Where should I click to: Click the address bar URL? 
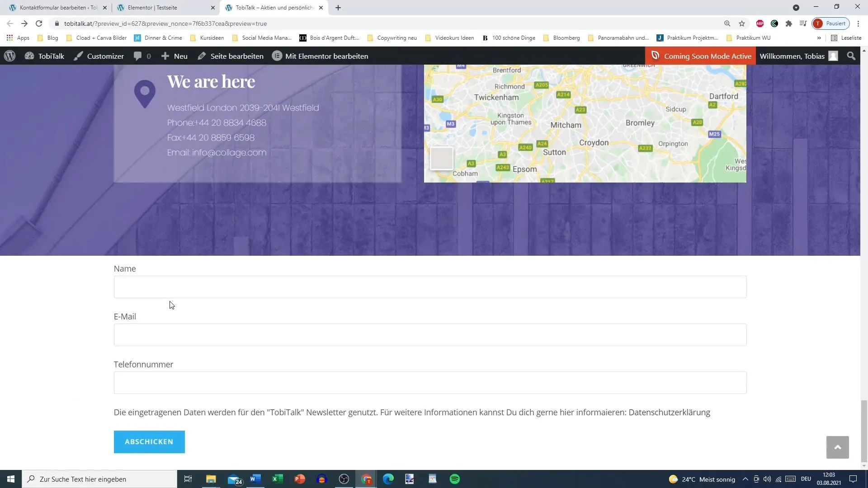[165, 23]
